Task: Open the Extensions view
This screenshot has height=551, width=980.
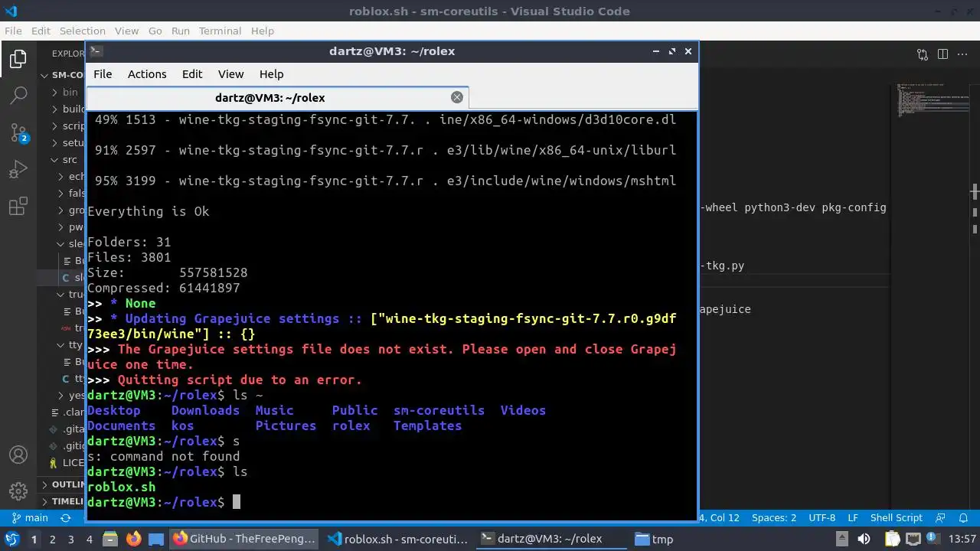Action: click(x=18, y=206)
